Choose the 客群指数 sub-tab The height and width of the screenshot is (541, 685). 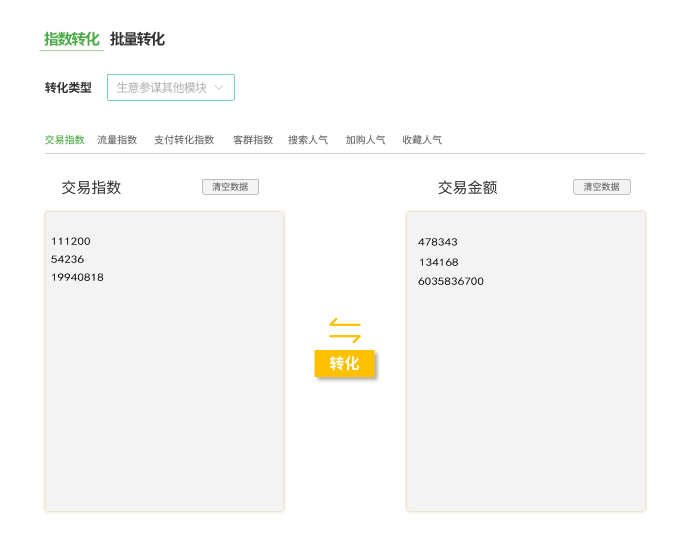click(x=253, y=140)
